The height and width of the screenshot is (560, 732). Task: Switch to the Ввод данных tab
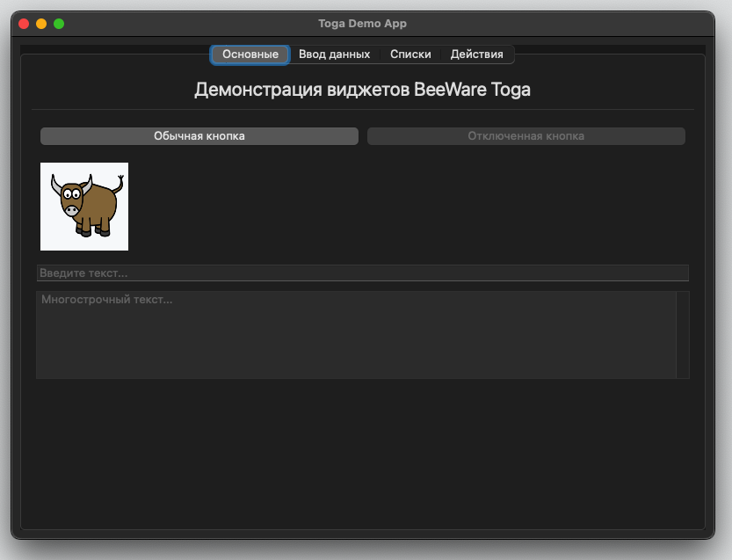335,54
